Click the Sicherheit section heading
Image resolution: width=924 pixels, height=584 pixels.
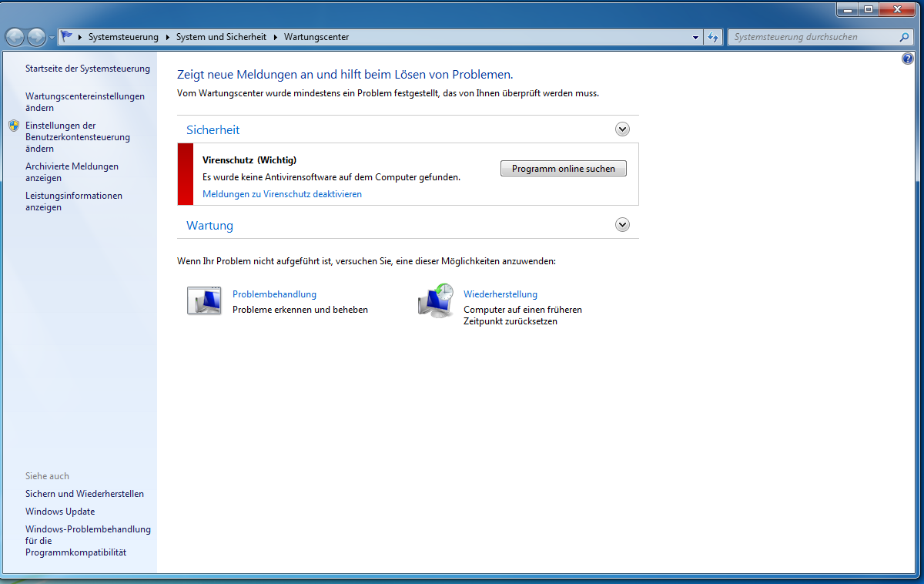tap(213, 130)
